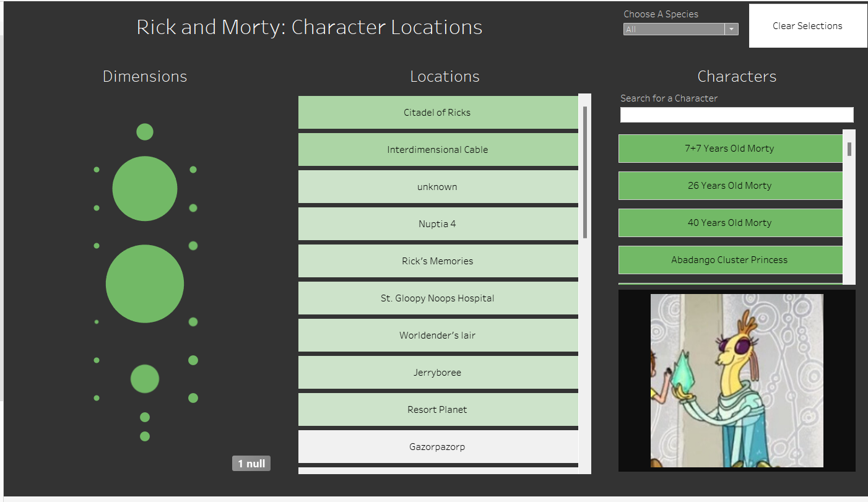
Task: Pick the Jerryboree location row
Action: pyautogui.click(x=438, y=373)
